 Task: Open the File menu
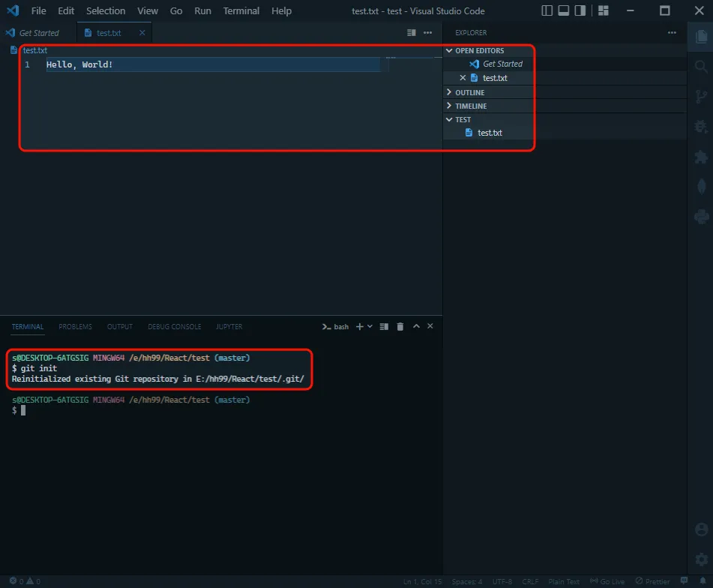pos(39,11)
